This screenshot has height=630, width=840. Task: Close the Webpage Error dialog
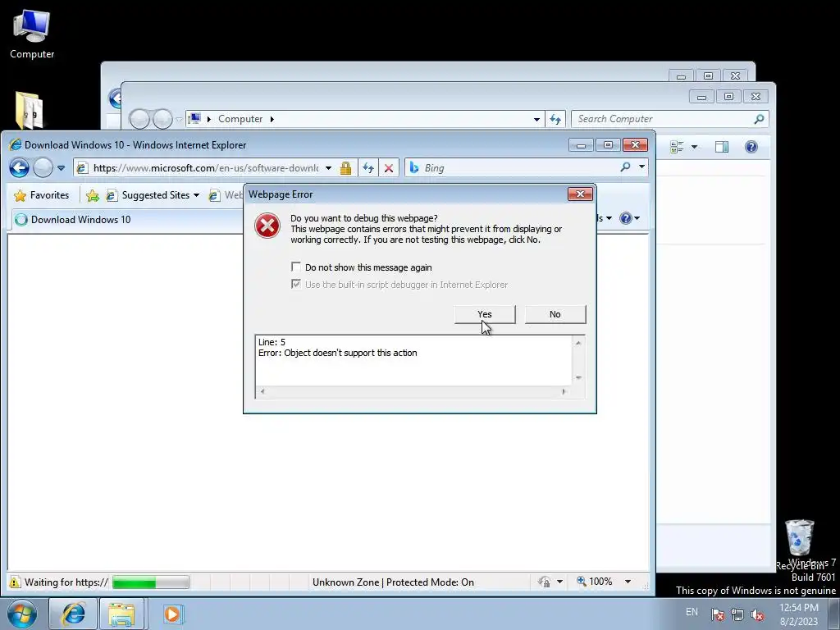(580, 194)
